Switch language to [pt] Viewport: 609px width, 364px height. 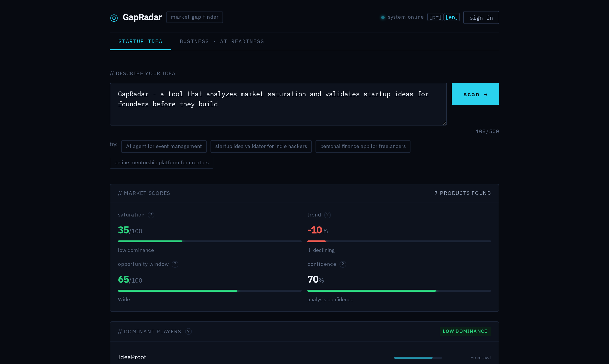pos(435,17)
